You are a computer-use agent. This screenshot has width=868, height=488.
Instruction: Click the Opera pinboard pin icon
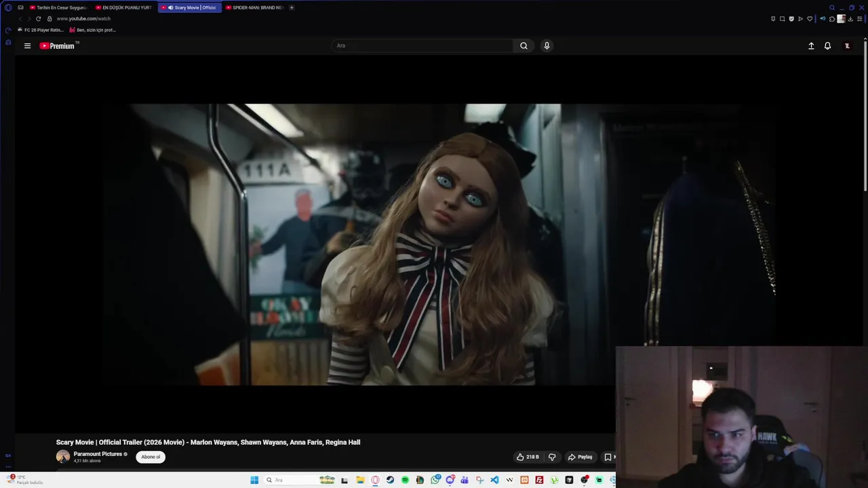coord(773,18)
